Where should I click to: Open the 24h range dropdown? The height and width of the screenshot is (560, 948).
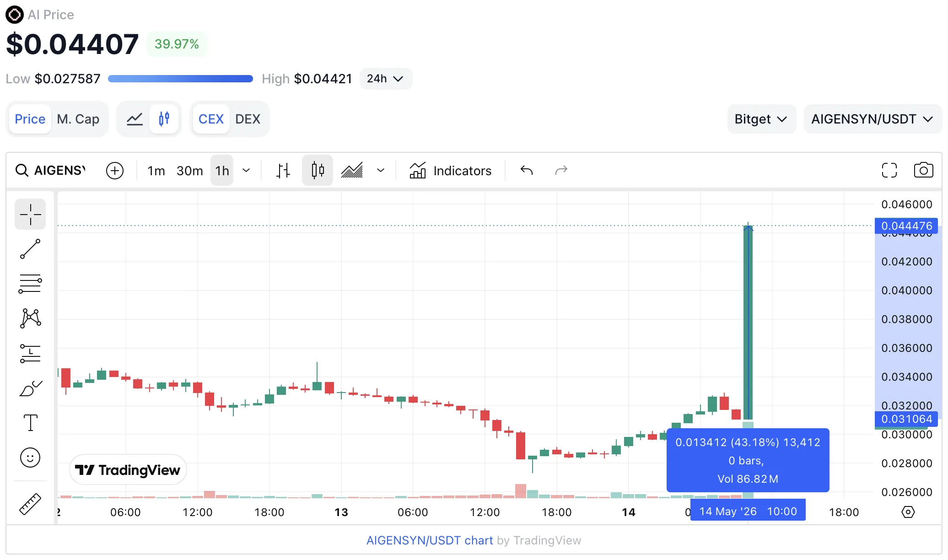pyautogui.click(x=386, y=79)
